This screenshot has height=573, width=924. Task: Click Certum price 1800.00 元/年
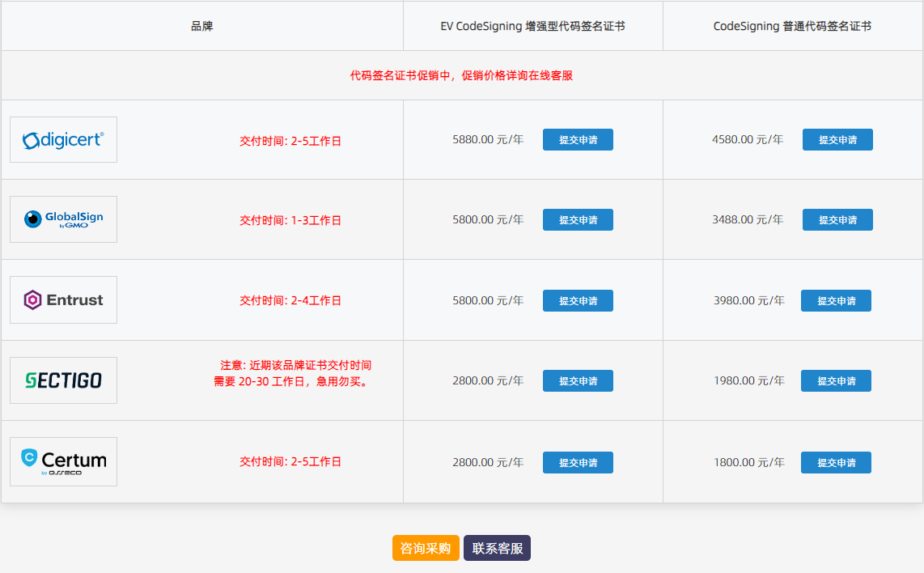click(749, 463)
